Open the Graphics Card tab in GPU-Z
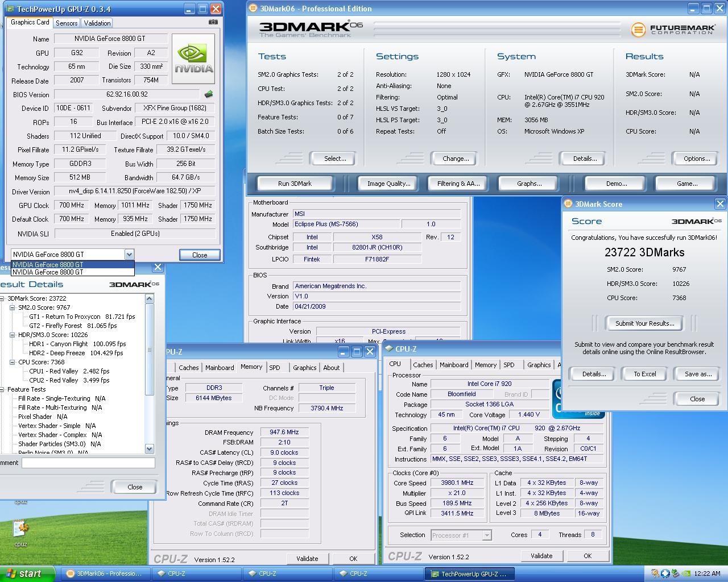The image size is (728, 582). 30,22
